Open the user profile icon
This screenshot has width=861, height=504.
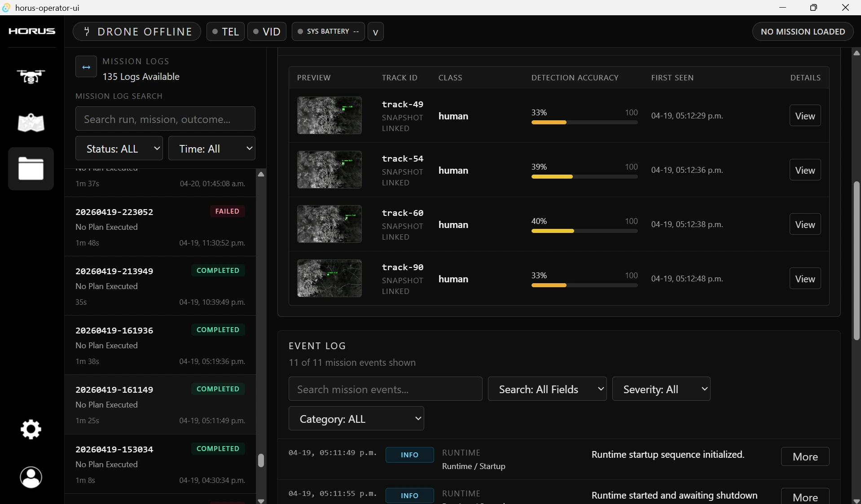[31, 477]
